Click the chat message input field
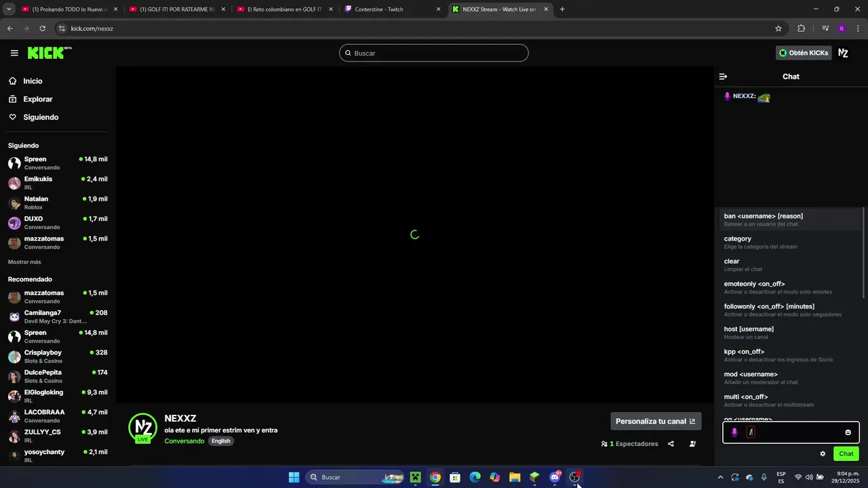The height and width of the screenshot is (488, 868). [791, 432]
